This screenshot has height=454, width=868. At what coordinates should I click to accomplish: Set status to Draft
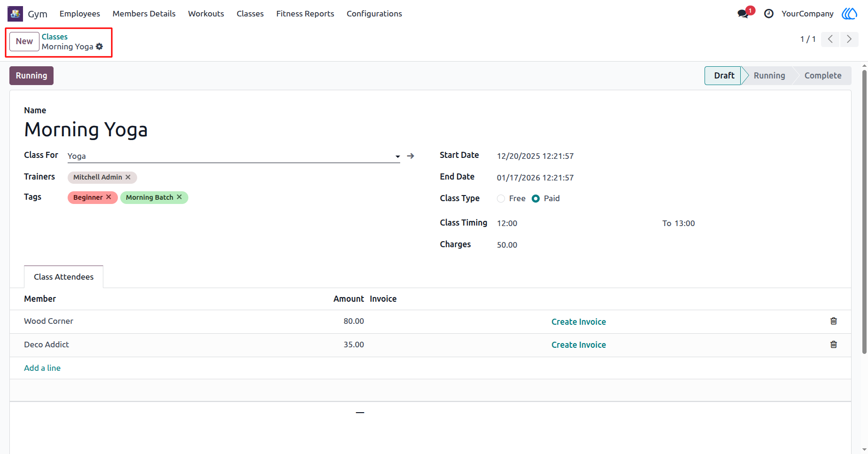point(724,76)
